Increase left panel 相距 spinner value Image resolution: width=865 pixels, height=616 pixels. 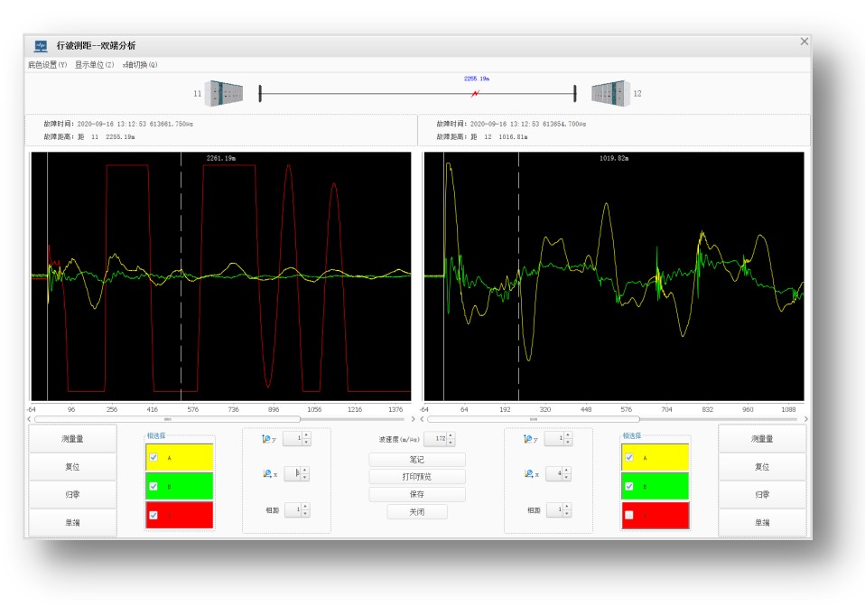[305, 507]
